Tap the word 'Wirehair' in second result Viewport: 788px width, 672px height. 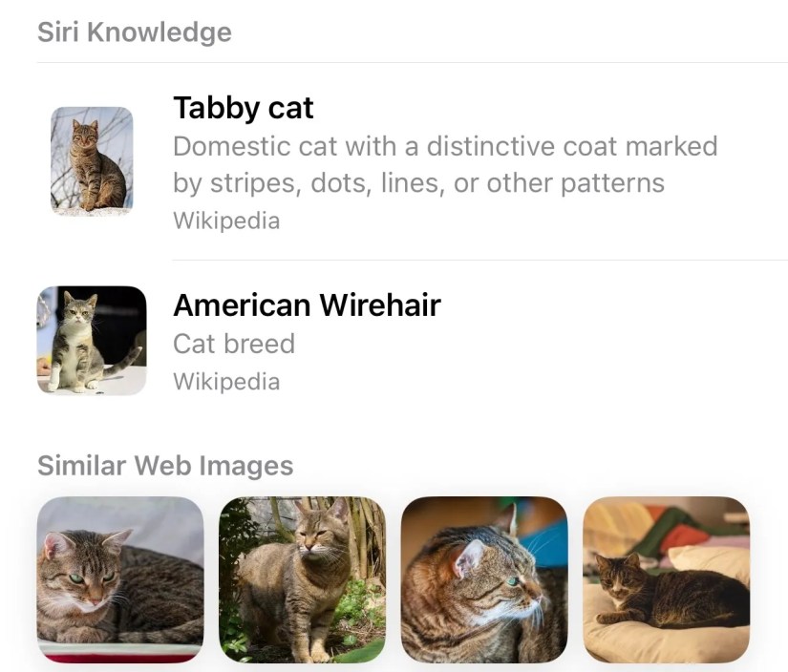[x=380, y=304]
